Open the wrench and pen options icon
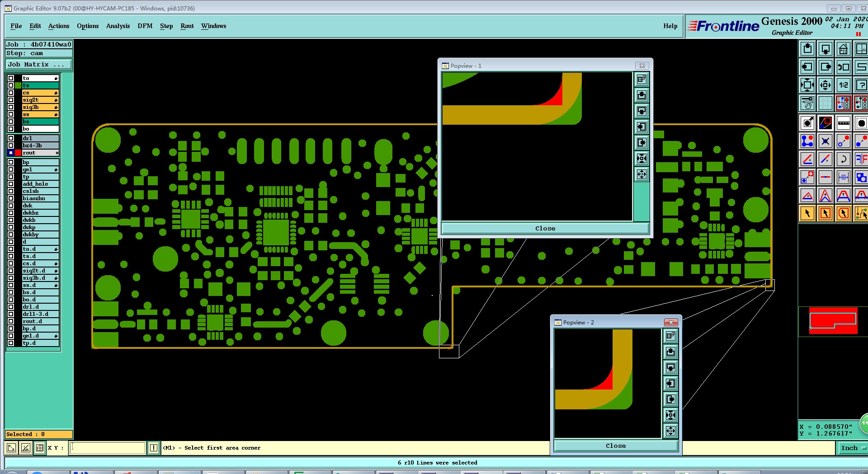Screen dimensions: 868x474 pos(807,103)
